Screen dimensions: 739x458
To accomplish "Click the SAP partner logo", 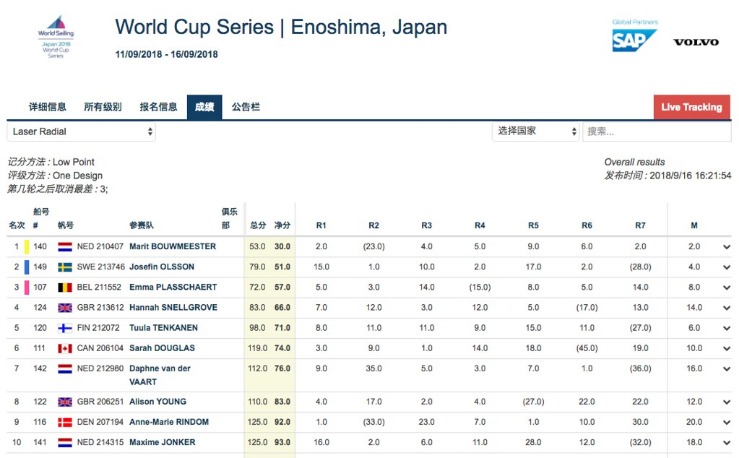I will pos(634,40).
